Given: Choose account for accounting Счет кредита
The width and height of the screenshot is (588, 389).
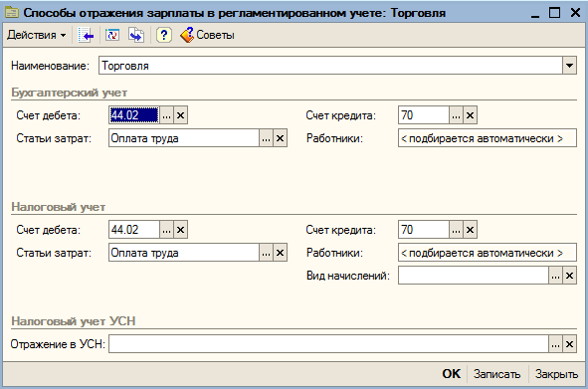Looking at the screenshot, I should click(456, 115).
